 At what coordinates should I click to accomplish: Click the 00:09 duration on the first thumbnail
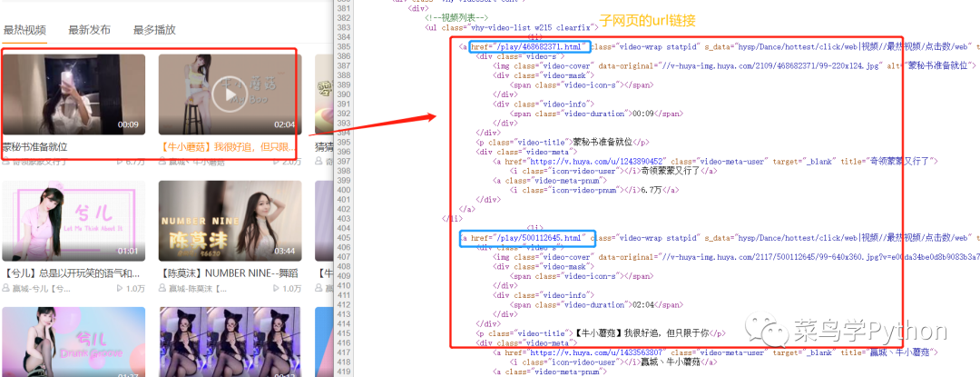[128, 124]
